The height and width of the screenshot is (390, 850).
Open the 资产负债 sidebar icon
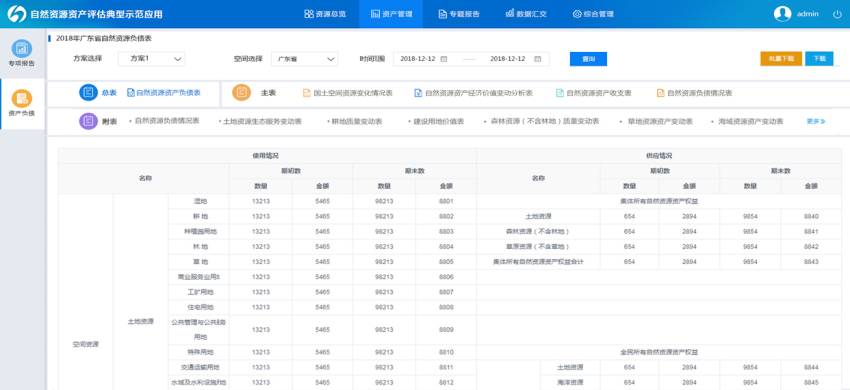(x=22, y=98)
